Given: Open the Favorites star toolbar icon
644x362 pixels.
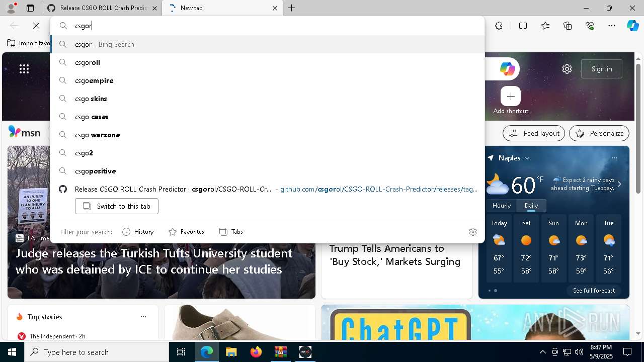Looking at the screenshot, I should pos(545,26).
